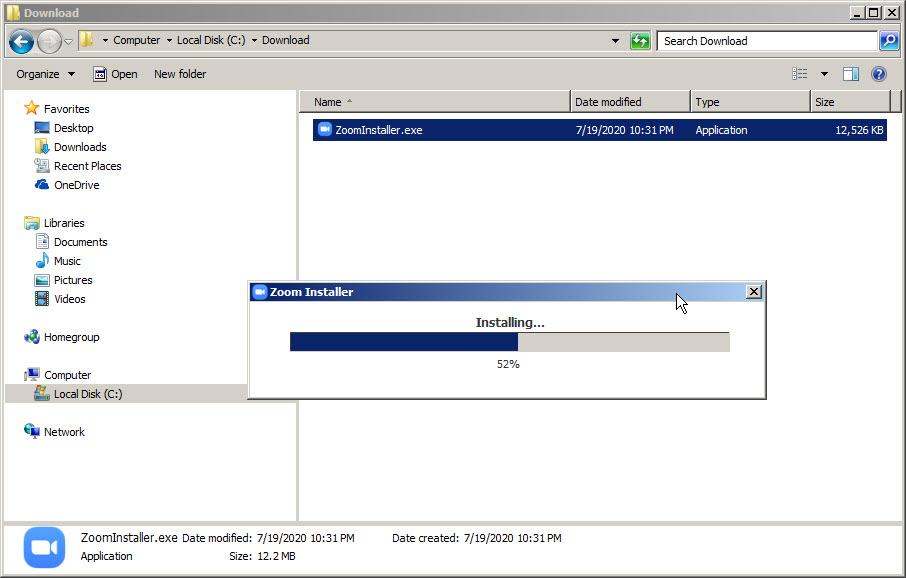
Task: Click the Documents library icon
Action: tap(42, 242)
